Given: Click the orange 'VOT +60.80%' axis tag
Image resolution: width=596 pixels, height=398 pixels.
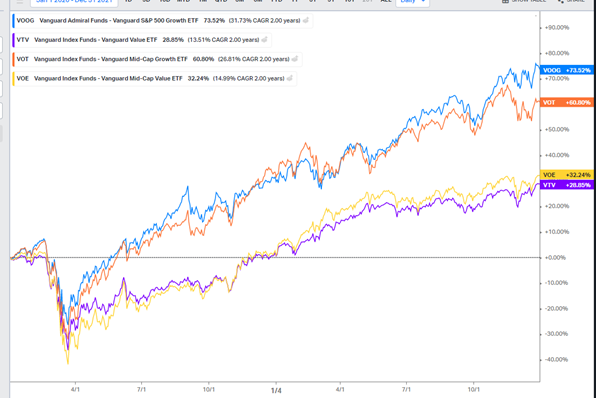Looking at the screenshot, I should click(567, 102).
